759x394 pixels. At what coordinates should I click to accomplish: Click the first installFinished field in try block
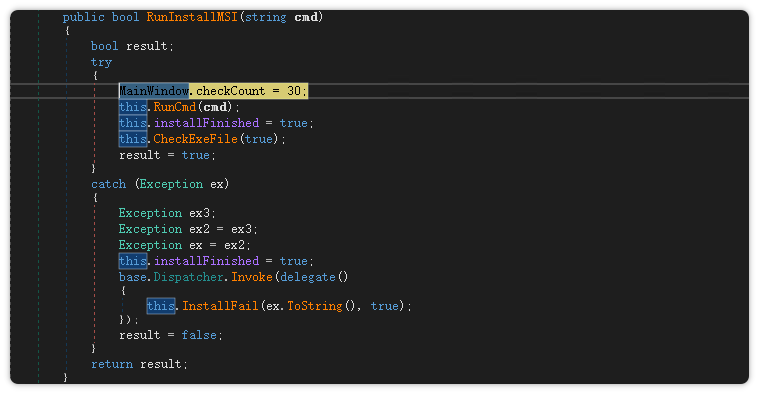pyautogui.click(x=206, y=123)
